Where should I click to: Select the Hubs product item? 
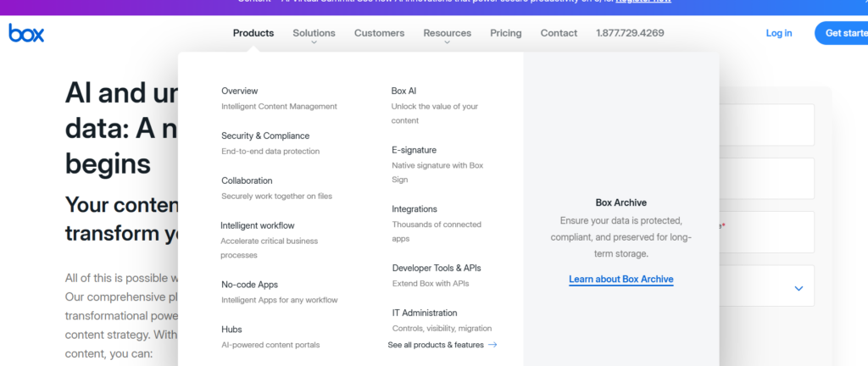pyautogui.click(x=231, y=330)
